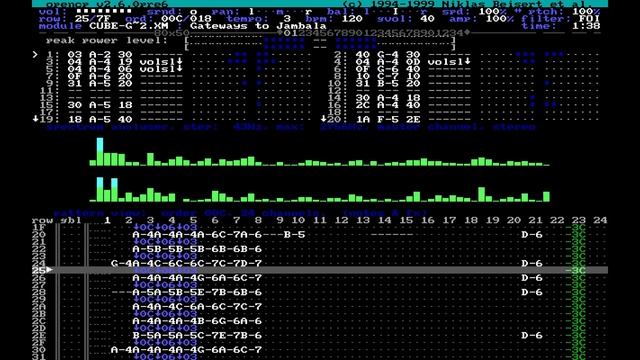Click the speed value after spd:
Screen dimensions: 640x360
[492, 11]
